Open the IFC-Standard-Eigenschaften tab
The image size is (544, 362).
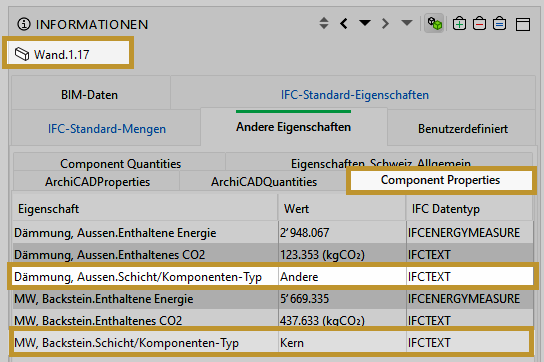point(355,95)
